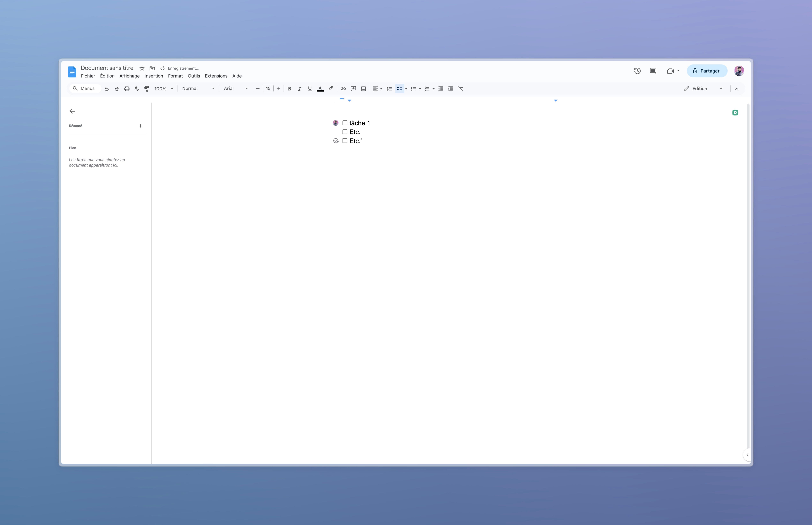The width and height of the screenshot is (812, 525).
Task: Assign the Etc.' task with the icon
Action: pos(336,141)
